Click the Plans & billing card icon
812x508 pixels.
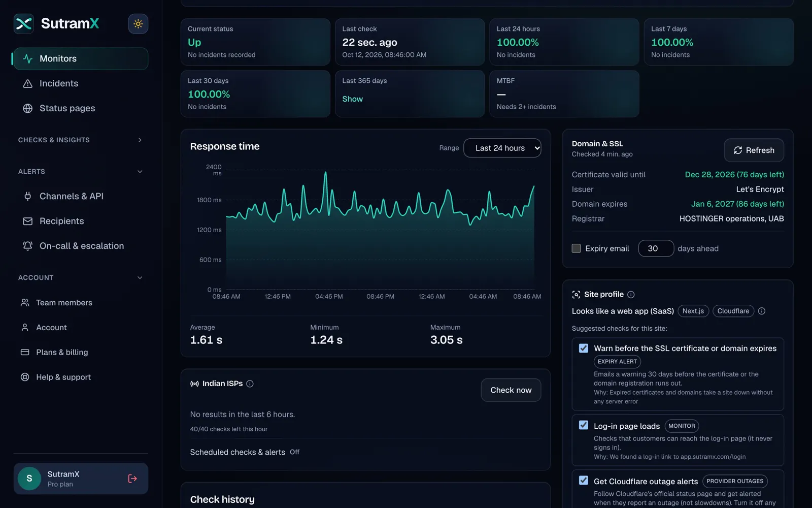pos(25,352)
